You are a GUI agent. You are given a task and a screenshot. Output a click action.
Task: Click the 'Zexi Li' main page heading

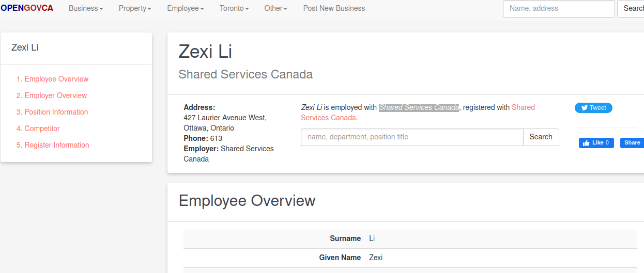click(x=205, y=52)
